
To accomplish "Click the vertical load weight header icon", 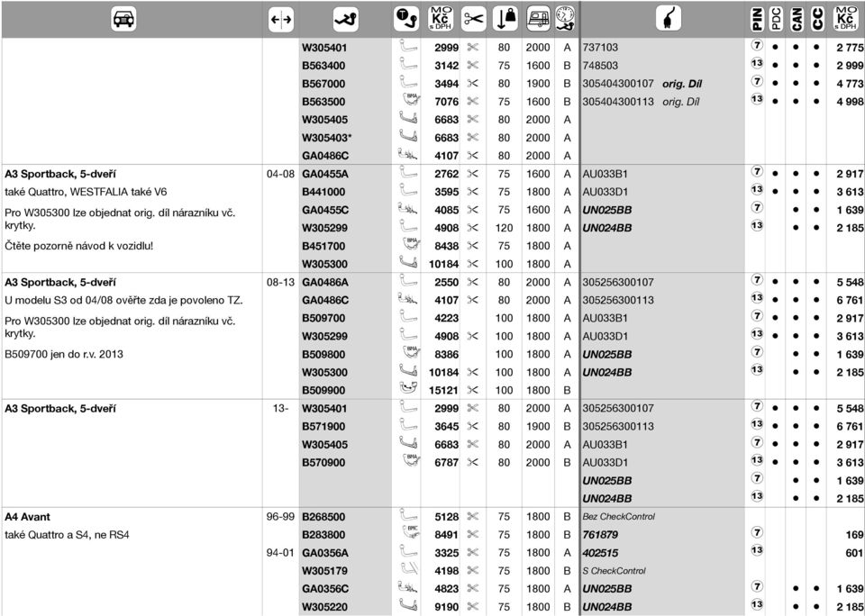I will (x=505, y=19).
